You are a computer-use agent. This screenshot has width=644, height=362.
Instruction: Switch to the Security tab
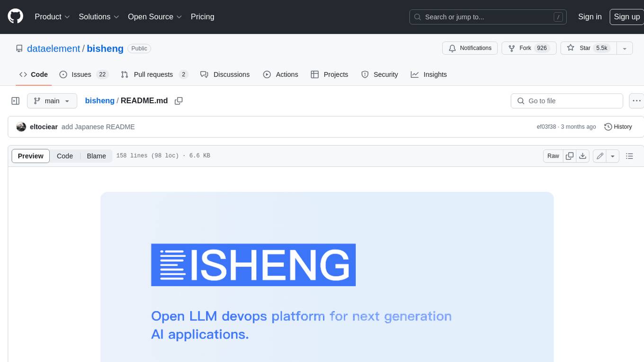pos(379,74)
